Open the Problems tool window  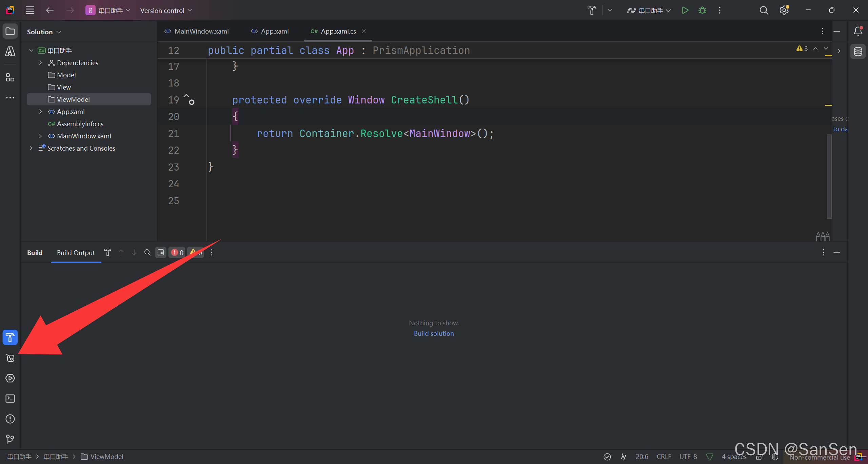10,419
